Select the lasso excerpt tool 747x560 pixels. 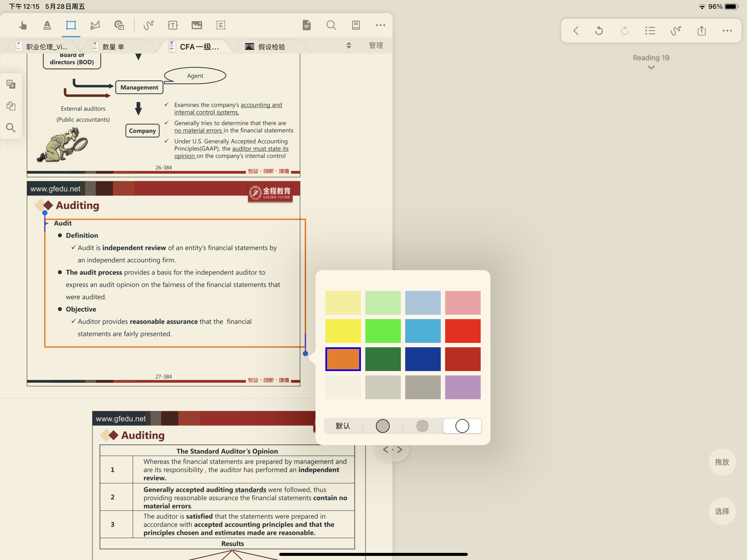pos(95,25)
